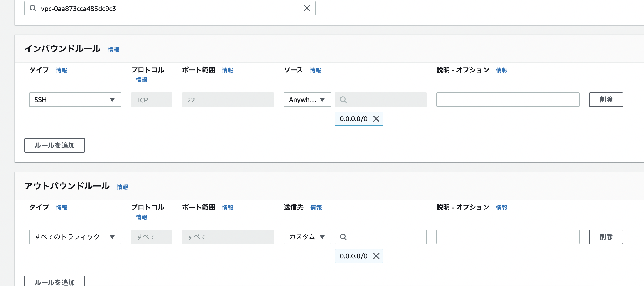
Task: Open 情報 link next to アウトバウンドルール
Action: click(x=122, y=187)
